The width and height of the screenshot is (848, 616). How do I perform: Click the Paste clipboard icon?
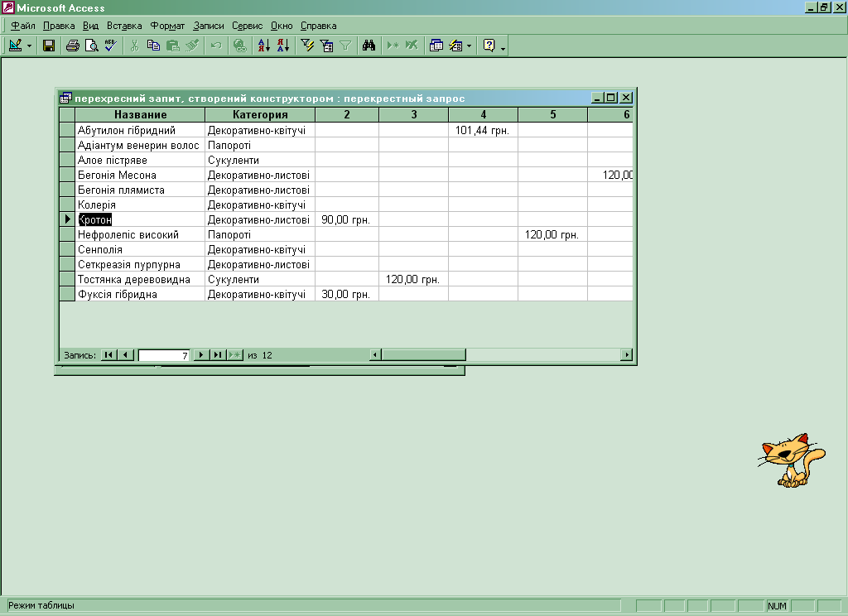pos(172,46)
